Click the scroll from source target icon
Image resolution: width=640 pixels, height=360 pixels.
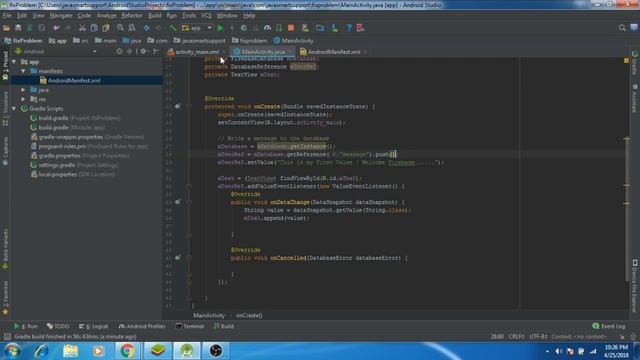[119, 51]
